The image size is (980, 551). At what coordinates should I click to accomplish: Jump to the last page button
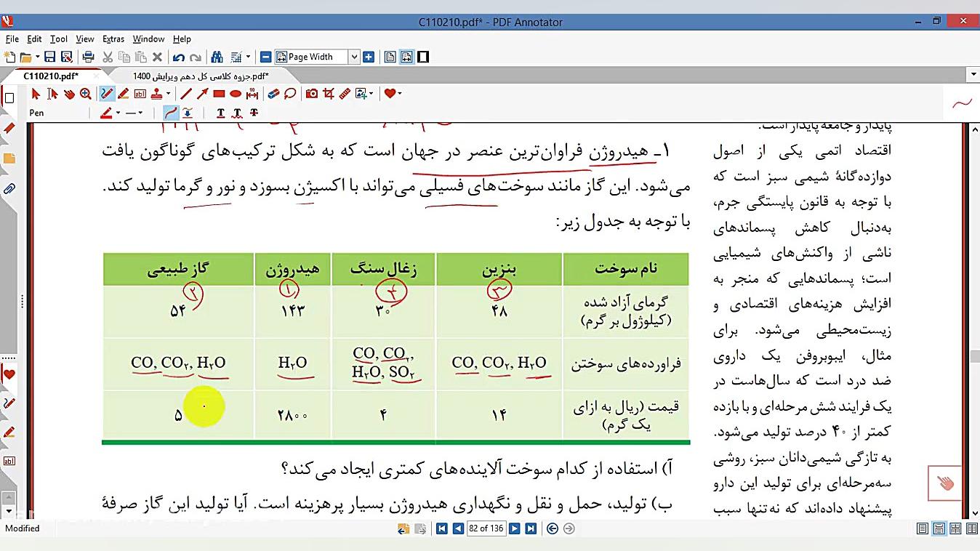tap(531, 528)
